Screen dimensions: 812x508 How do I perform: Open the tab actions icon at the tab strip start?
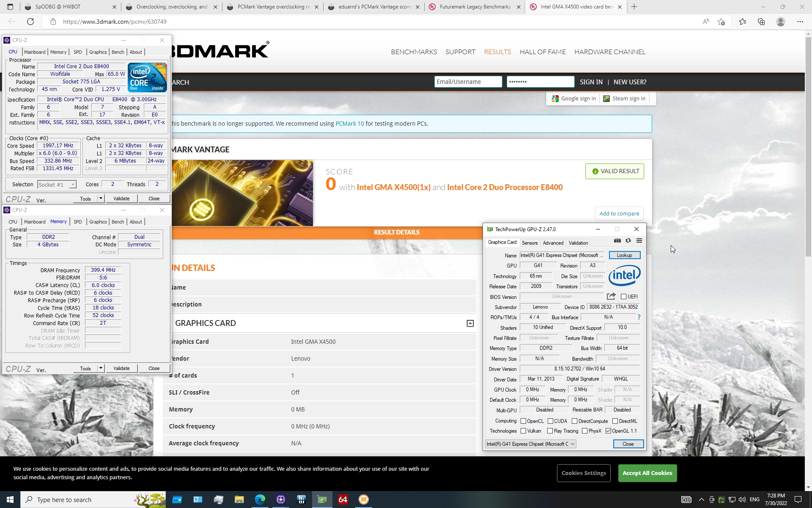(x=10, y=7)
